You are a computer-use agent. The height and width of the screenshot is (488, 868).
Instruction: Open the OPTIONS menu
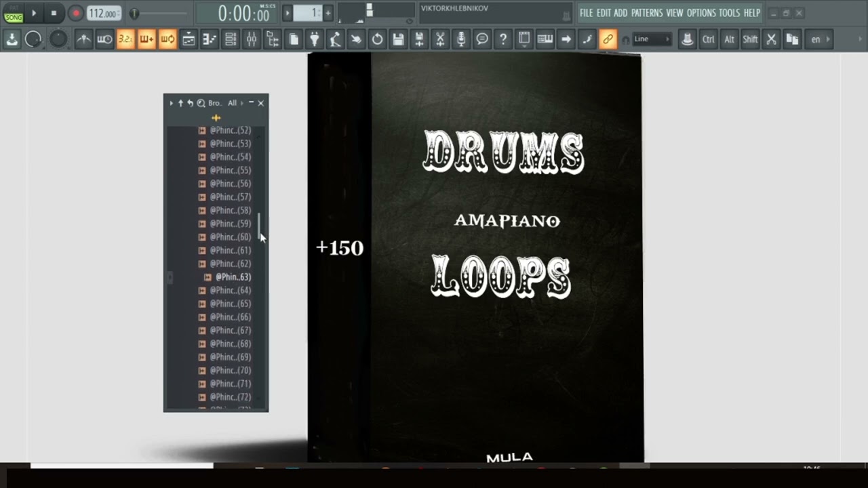[701, 13]
